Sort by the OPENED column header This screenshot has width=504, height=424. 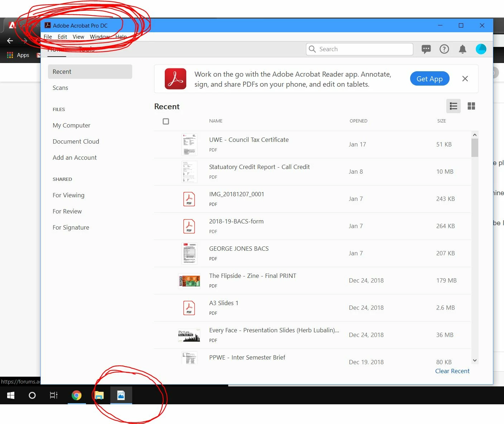[x=358, y=121]
